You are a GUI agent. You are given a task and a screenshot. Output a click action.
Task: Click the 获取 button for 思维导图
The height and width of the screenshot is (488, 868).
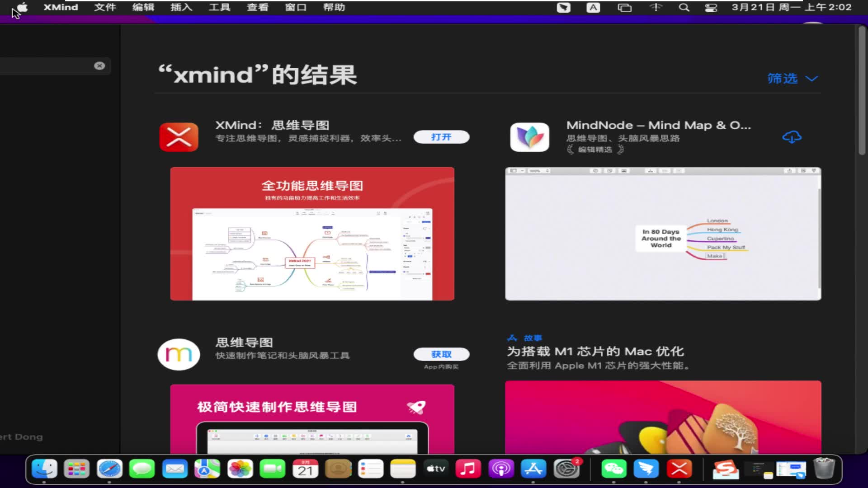pyautogui.click(x=441, y=355)
